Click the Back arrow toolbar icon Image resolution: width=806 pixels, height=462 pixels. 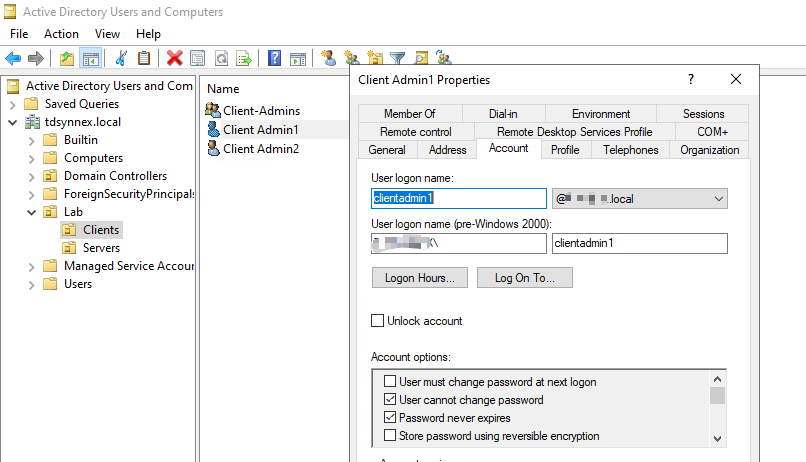click(x=13, y=58)
